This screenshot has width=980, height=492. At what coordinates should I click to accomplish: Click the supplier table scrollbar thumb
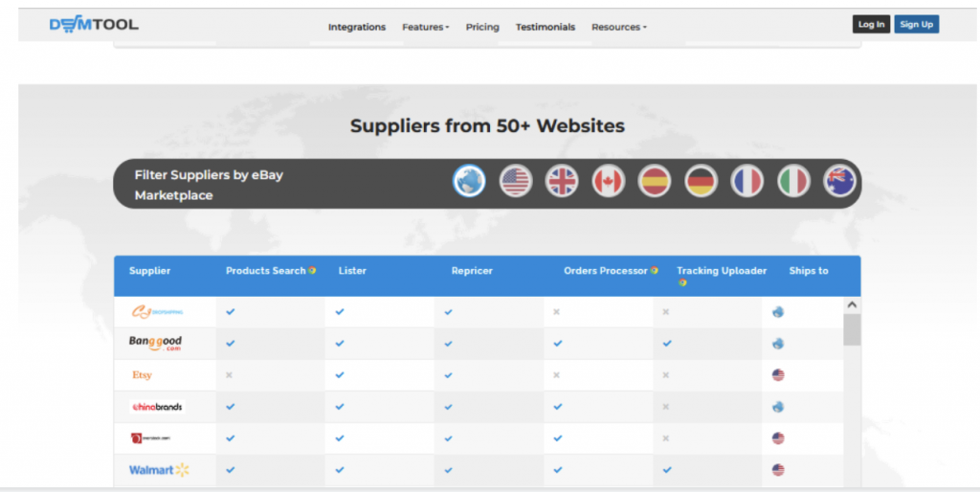pyautogui.click(x=852, y=329)
